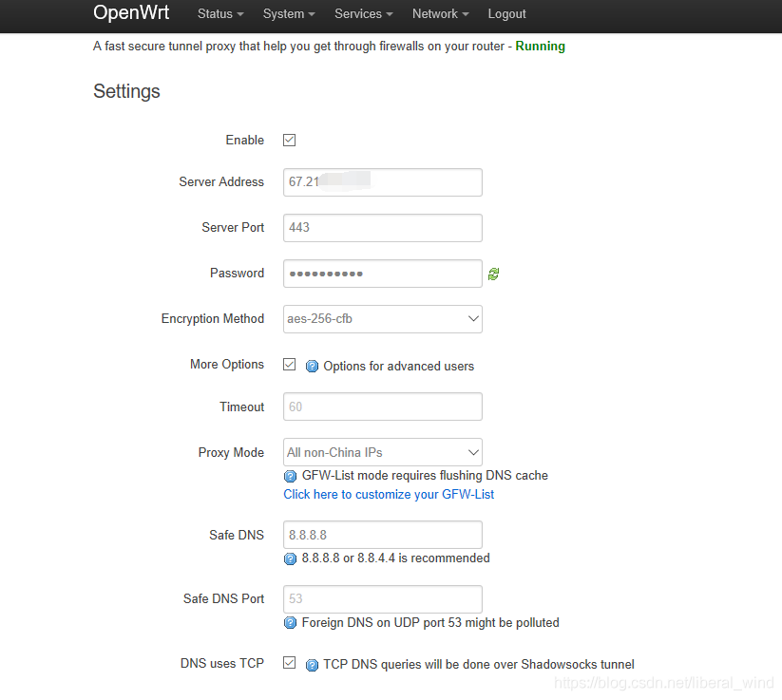
Task: Open the Network menu
Action: (x=441, y=14)
